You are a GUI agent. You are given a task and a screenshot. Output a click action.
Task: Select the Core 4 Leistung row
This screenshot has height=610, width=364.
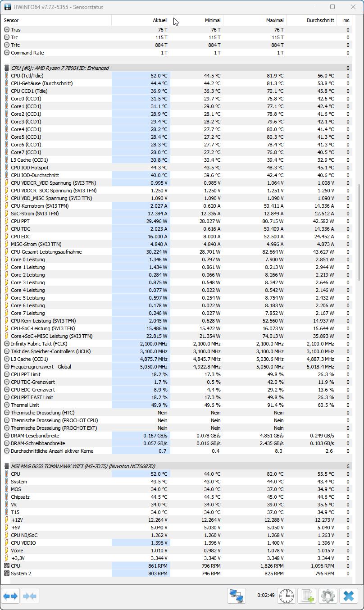tap(177, 290)
